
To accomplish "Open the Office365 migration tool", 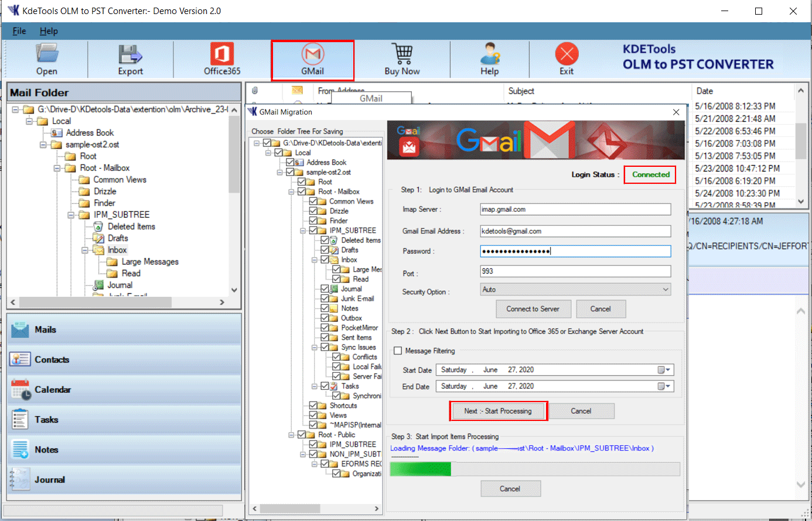I will 222,54.
